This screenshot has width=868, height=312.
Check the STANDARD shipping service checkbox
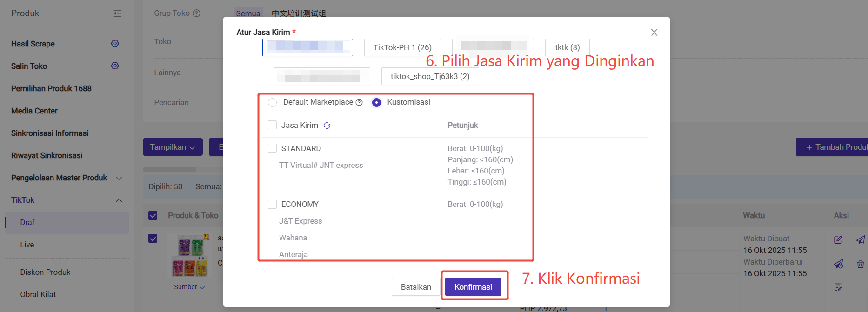point(273,148)
